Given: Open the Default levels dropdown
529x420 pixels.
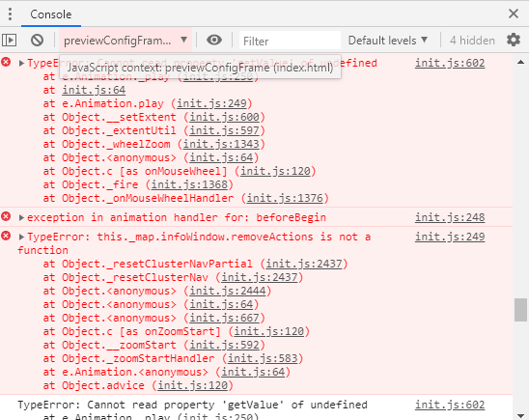Looking at the screenshot, I should point(388,41).
